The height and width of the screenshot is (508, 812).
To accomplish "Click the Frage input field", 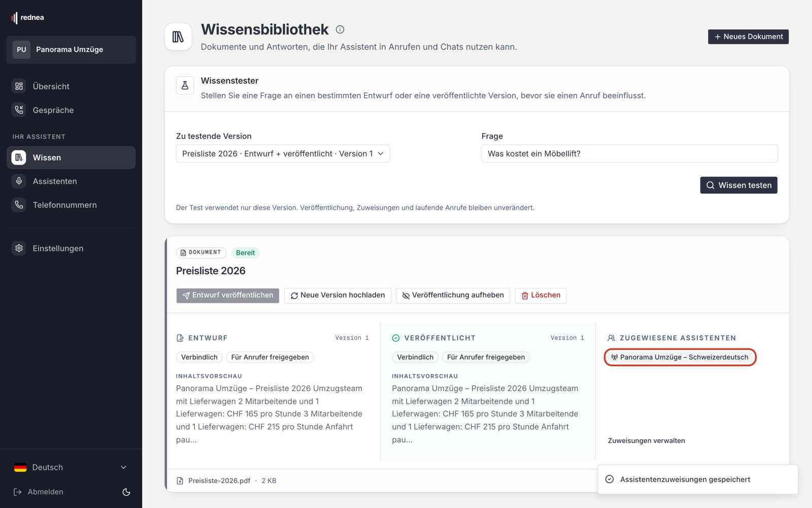I will click(629, 153).
